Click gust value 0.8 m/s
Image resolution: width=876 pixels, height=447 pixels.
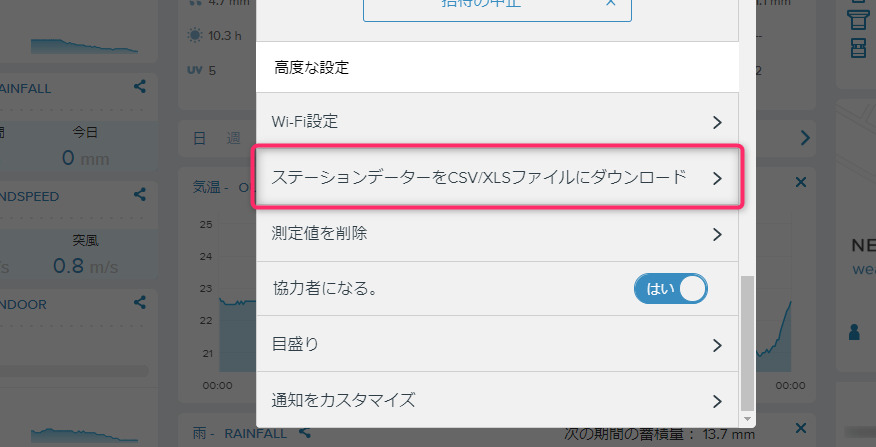click(x=85, y=266)
